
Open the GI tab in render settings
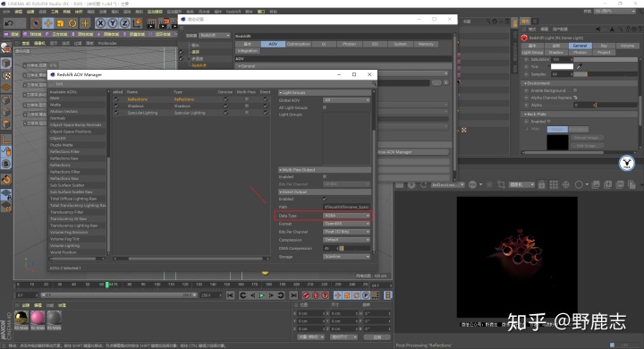324,44
